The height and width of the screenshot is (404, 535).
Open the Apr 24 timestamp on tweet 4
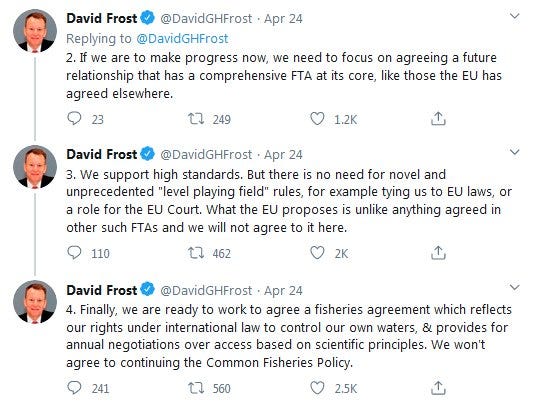pyautogui.click(x=283, y=290)
